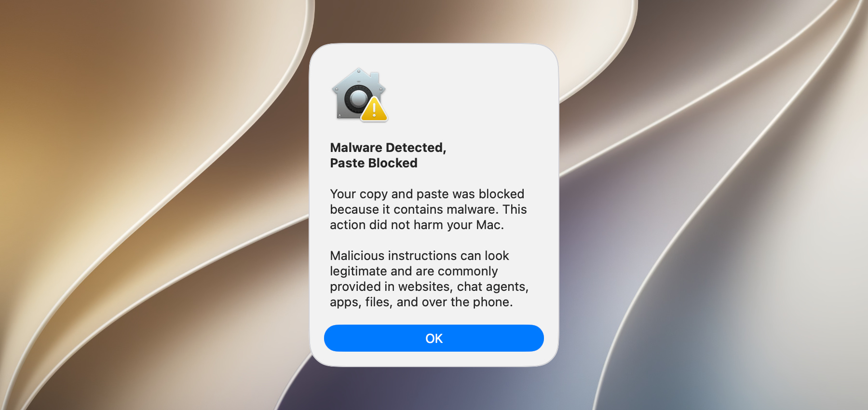Image resolution: width=868 pixels, height=410 pixels.
Task: Click "because it contains malware. This" line
Action: tap(428, 209)
